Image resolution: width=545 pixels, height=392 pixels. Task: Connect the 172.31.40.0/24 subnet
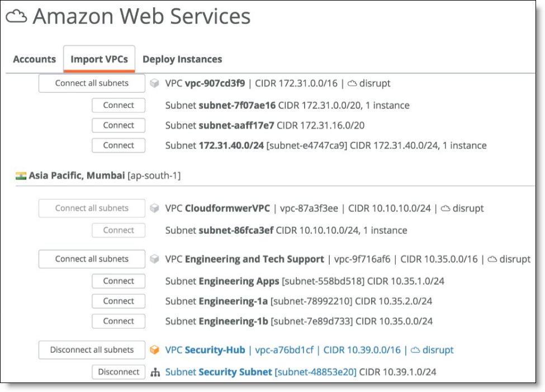(x=119, y=145)
